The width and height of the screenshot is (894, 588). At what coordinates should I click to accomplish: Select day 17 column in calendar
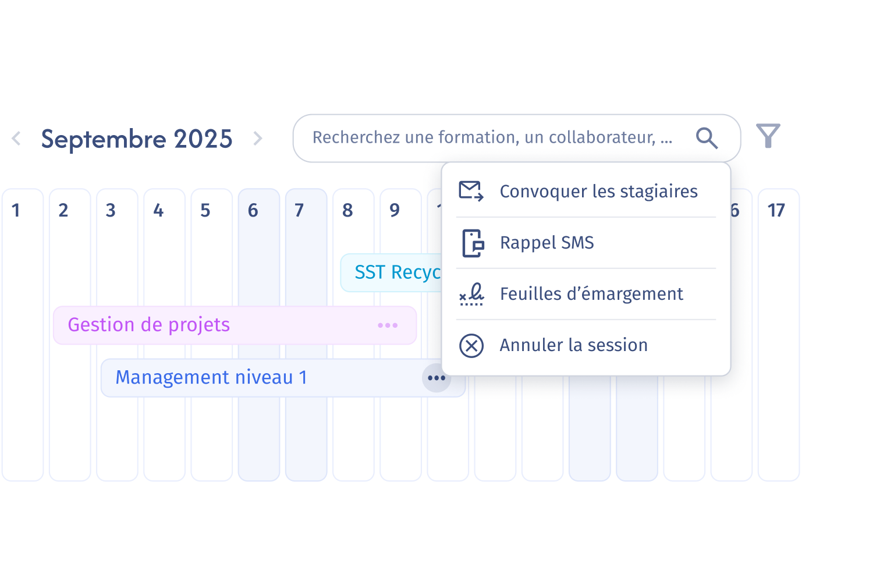coord(779,335)
